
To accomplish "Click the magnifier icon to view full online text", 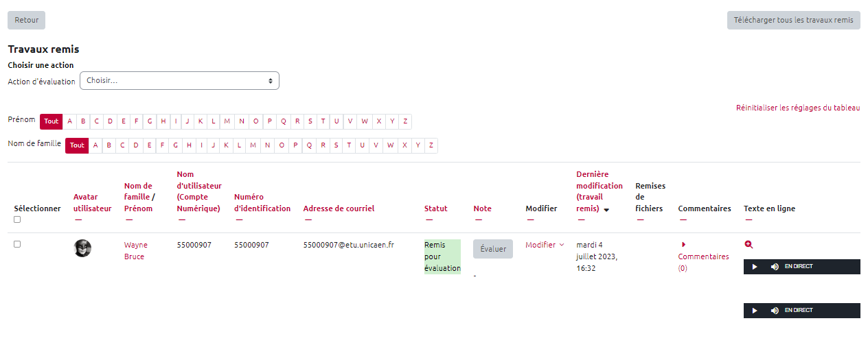I will (x=749, y=244).
